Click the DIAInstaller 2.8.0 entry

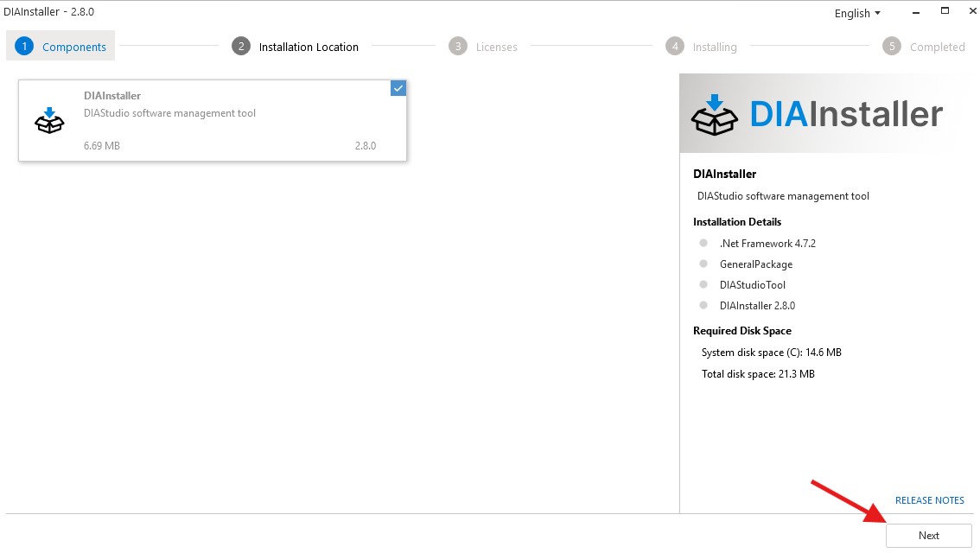(x=758, y=306)
